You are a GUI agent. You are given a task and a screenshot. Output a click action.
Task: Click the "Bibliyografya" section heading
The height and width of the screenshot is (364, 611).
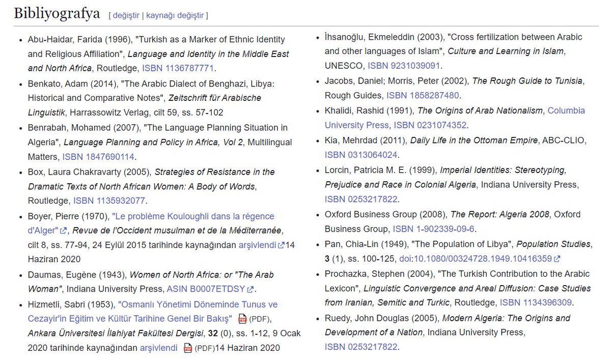(57, 13)
